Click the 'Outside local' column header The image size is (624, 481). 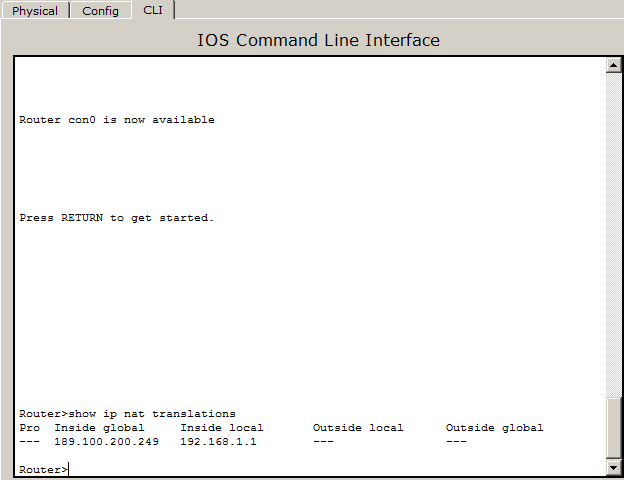pyautogui.click(x=358, y=428)
